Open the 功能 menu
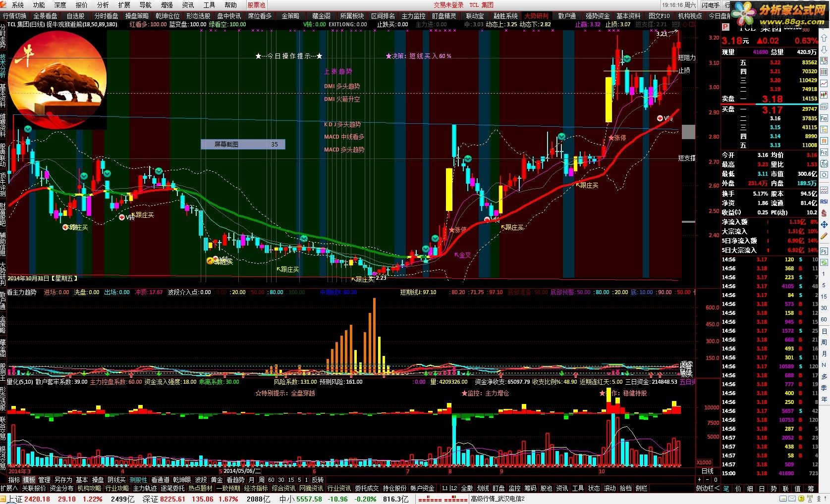This screenshot has width=830, height=504. 39,5
